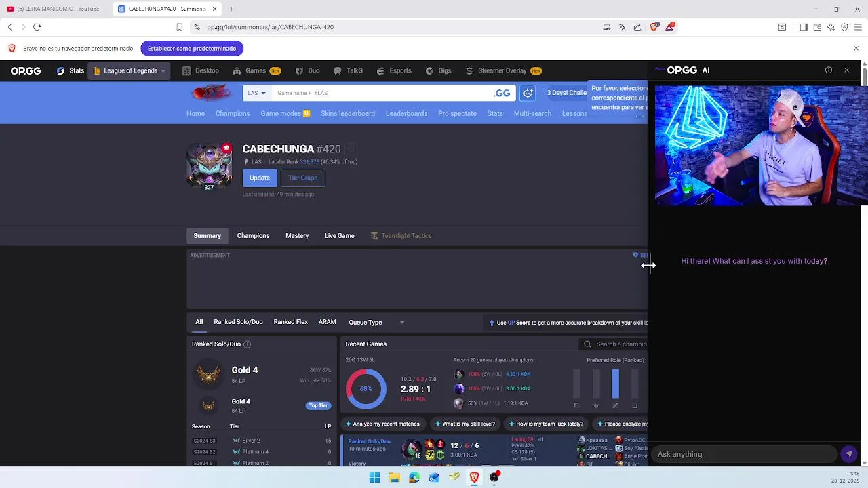Click the Ranked Solo/Duo info icon
This screenshot has height=488, width=868.
click(247, 344)
